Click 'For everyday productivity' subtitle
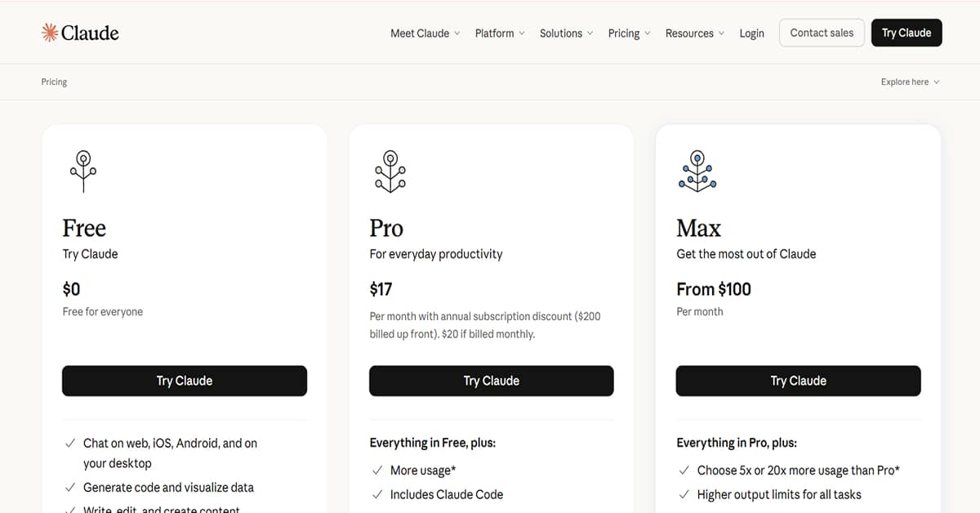Viewport: 980px width, 513px height. (436, 254)
